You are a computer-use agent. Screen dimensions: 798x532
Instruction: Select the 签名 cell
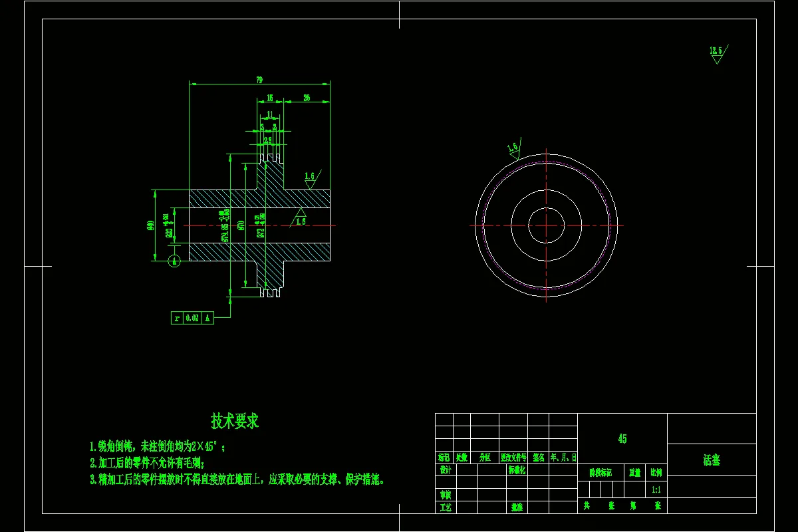[x=539, y=458]
